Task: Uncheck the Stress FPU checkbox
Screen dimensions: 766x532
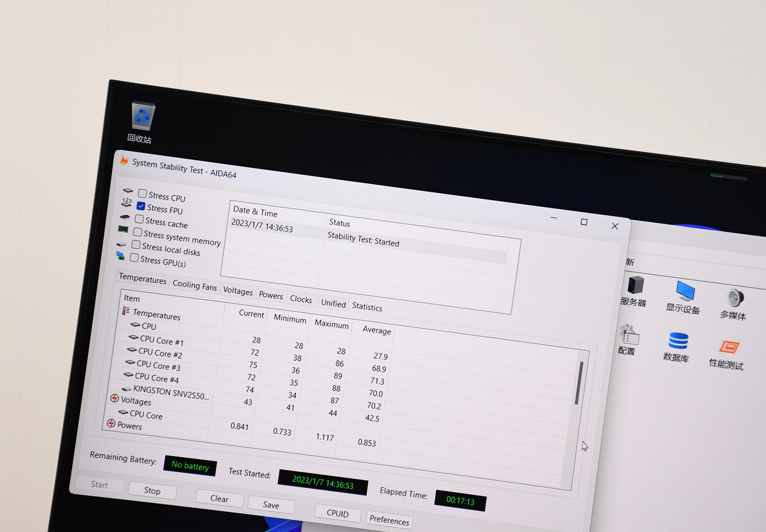Action: [x=141, y=206]
